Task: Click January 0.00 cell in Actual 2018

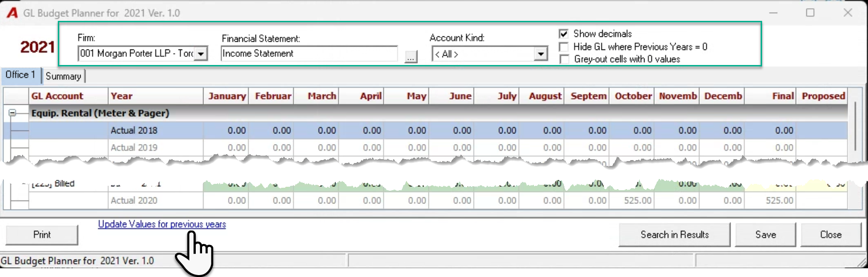Action: point(226,130)
